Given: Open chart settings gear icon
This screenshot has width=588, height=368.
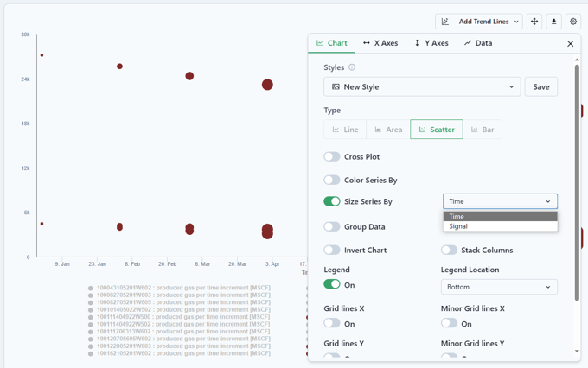Looking at the screenshot, I should 573,22.
